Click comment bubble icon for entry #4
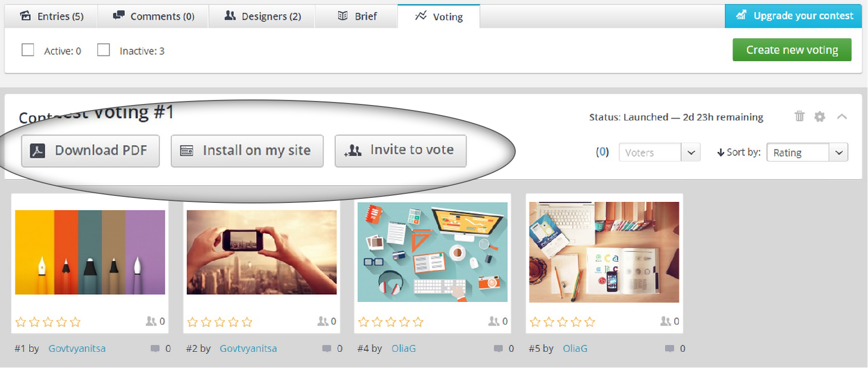The width and height of the screenshot is (868, 368). pos(498,348)
